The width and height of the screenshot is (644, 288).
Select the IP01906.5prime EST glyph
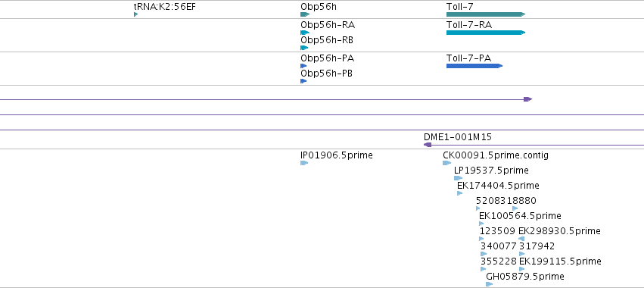pos(304,163)
